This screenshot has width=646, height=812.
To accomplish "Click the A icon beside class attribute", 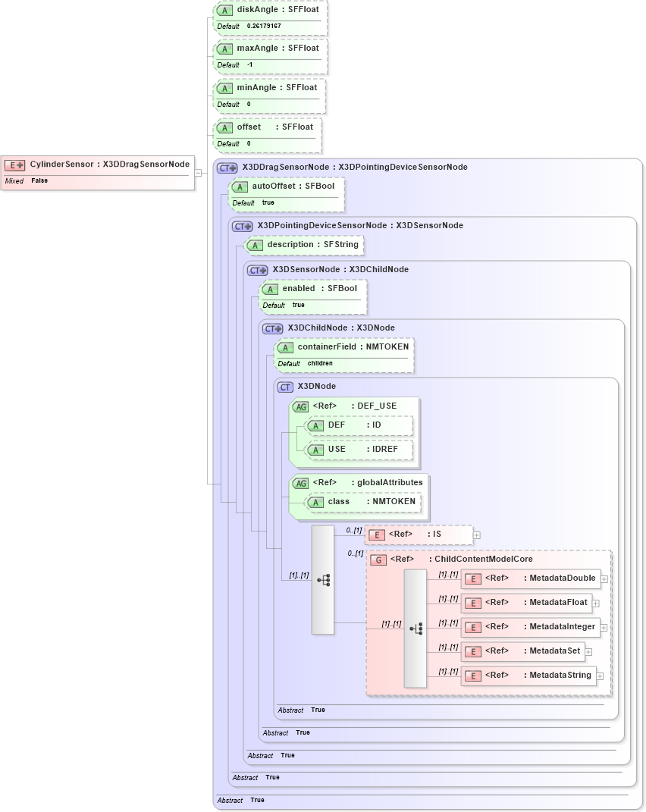I will [315, 503].
